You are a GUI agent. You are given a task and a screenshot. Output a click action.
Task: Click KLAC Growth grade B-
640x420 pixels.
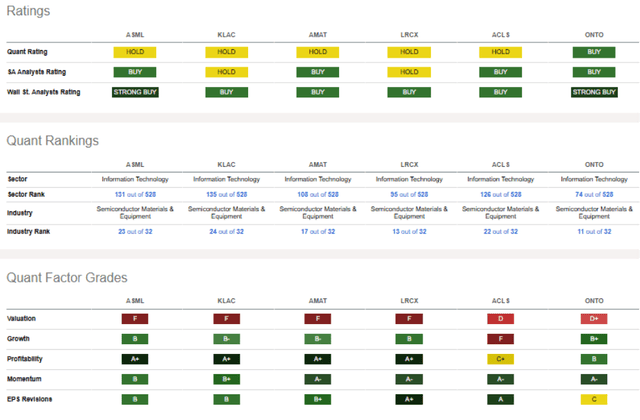tap(227, 339)
